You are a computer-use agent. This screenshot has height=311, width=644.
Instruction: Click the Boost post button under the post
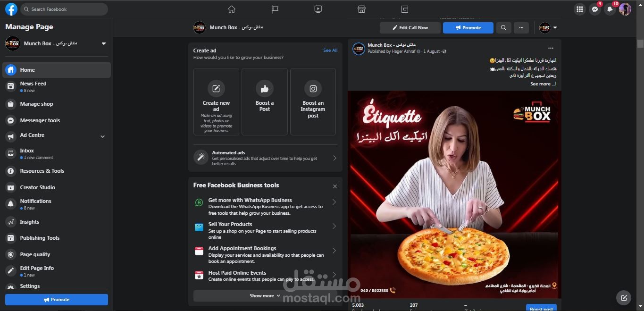point(541,308)
